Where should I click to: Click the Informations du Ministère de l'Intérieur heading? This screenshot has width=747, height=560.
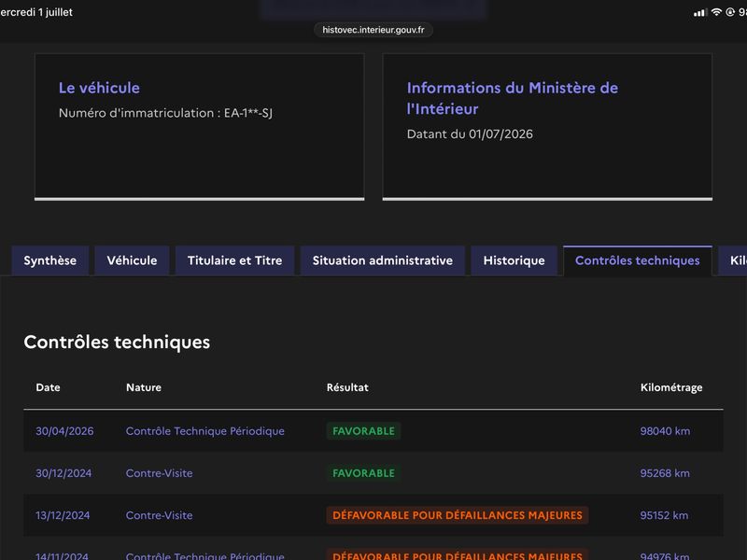512,98
